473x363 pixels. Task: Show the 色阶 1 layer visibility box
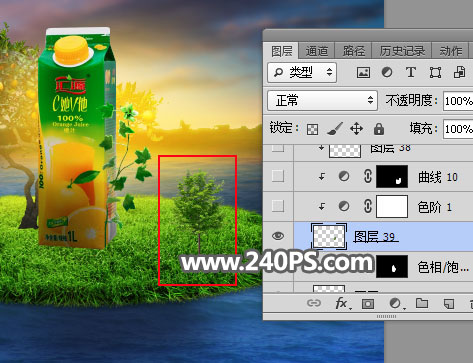coord(278,206)
